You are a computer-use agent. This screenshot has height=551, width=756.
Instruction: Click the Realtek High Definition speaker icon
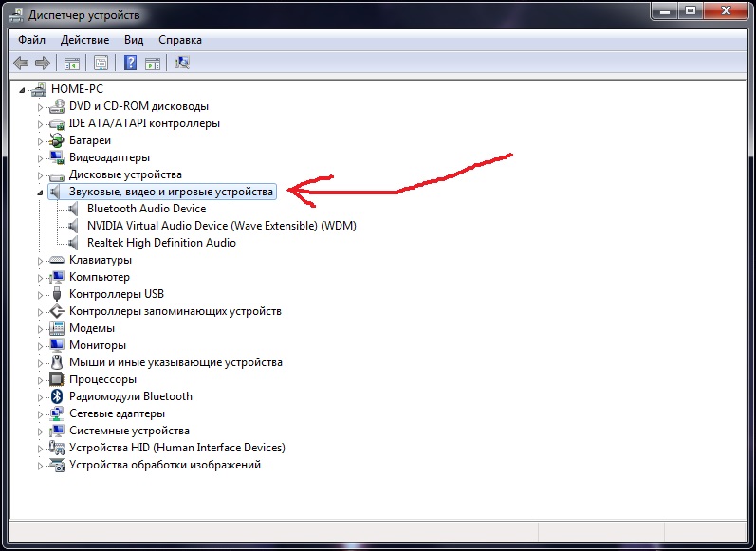click(x=73, y=243)
